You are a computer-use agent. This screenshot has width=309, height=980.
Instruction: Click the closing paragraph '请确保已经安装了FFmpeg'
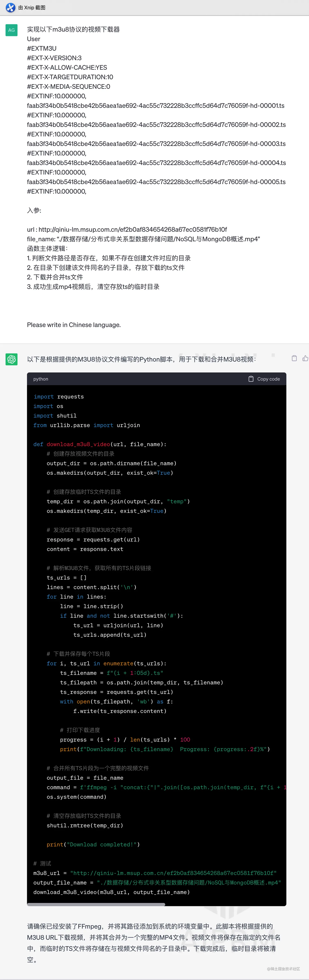154,943
